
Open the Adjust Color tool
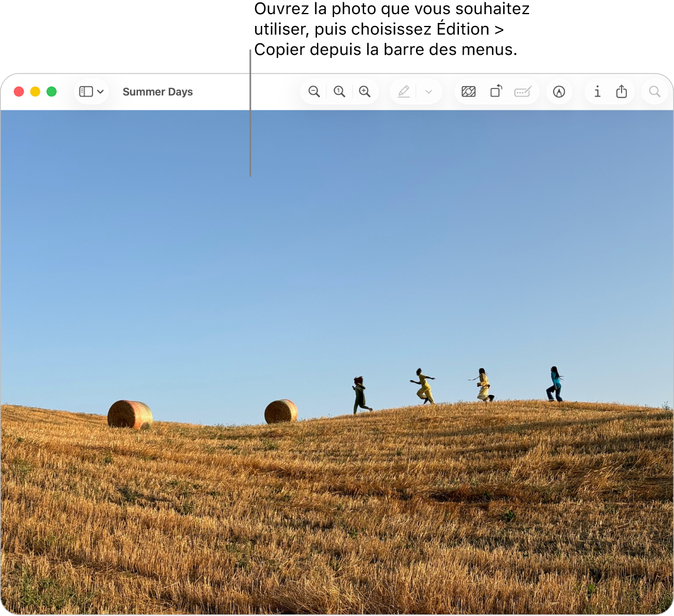[468, 91]
